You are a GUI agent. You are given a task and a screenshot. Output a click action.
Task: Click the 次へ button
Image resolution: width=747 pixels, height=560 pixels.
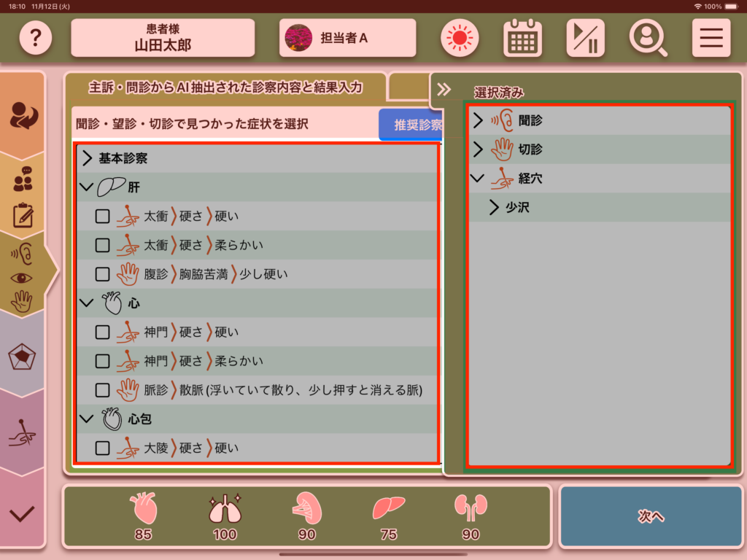pos(650,516)
